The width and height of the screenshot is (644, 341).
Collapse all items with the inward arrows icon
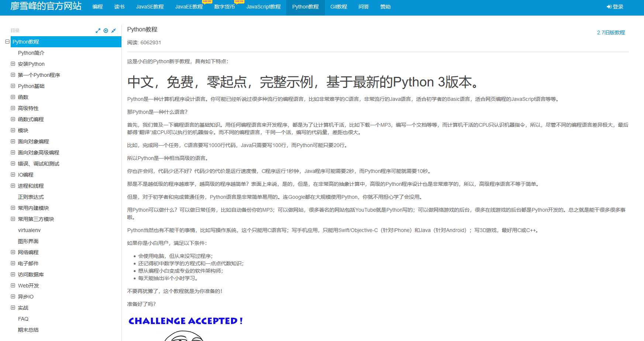tap(114, 31)
